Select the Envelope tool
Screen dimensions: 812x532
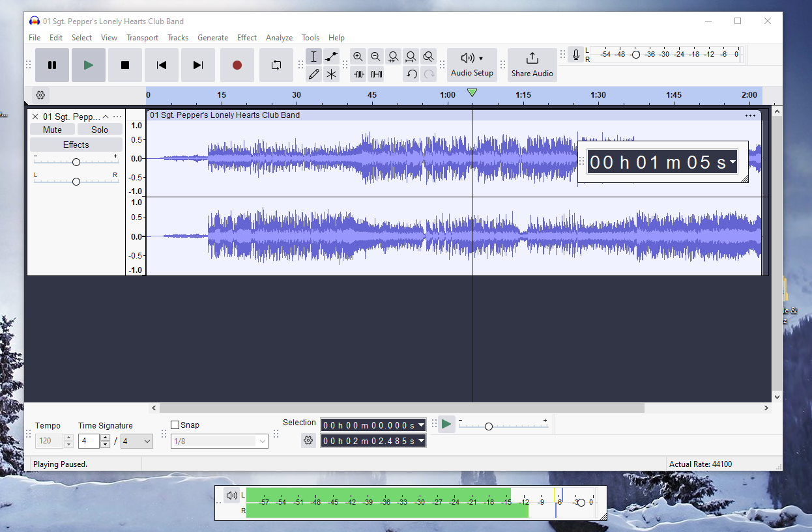(331, 57)
